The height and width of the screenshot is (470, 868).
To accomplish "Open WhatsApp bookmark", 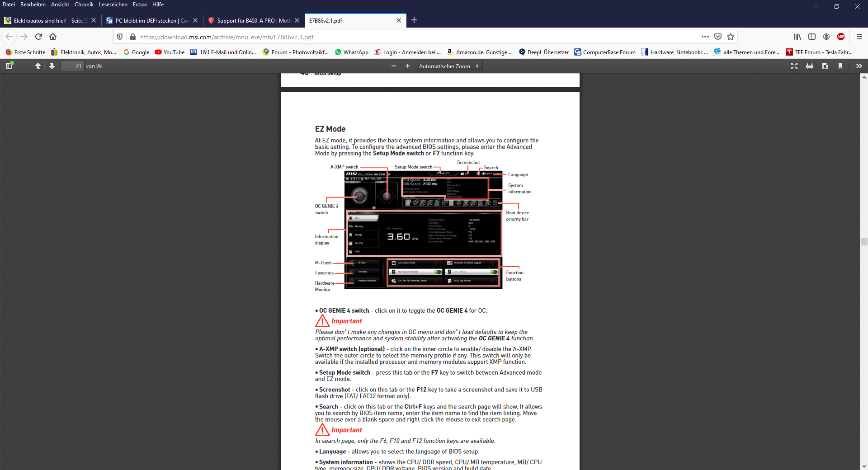I will pos(352,52).
